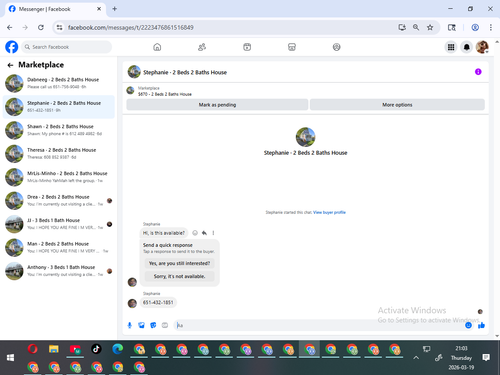This screenshot has width=500, height=375.
Task: Click the message input field
Action: click(319, 325)
